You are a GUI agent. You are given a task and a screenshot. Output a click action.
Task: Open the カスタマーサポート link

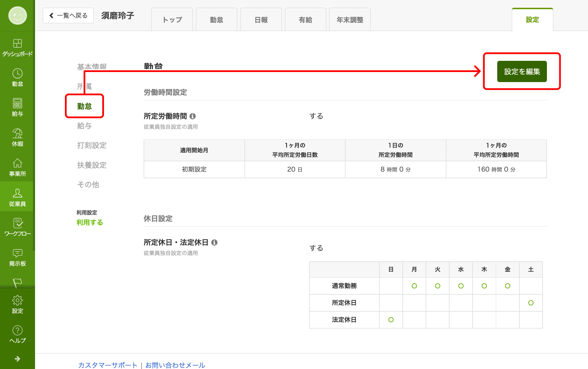point(108,365)
